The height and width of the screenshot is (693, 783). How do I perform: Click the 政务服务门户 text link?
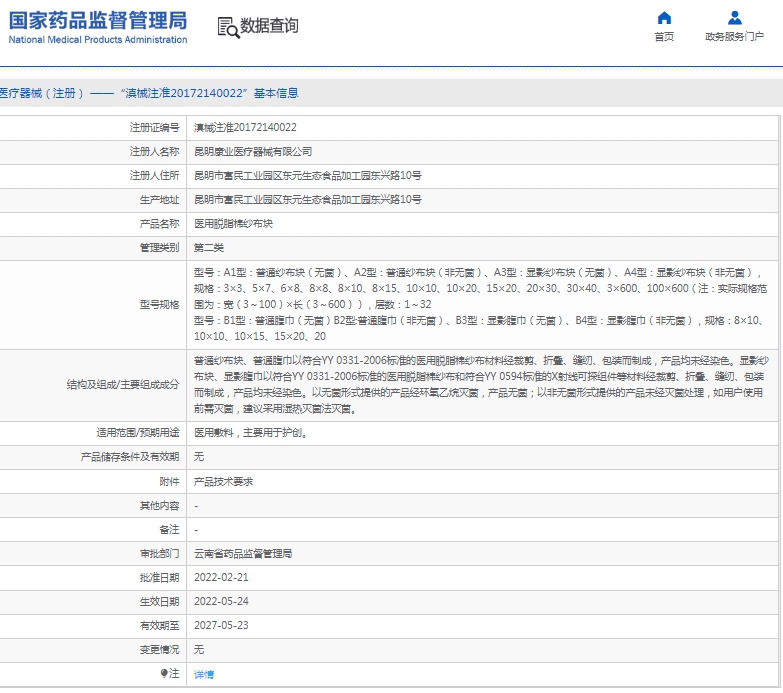[735, 36]
